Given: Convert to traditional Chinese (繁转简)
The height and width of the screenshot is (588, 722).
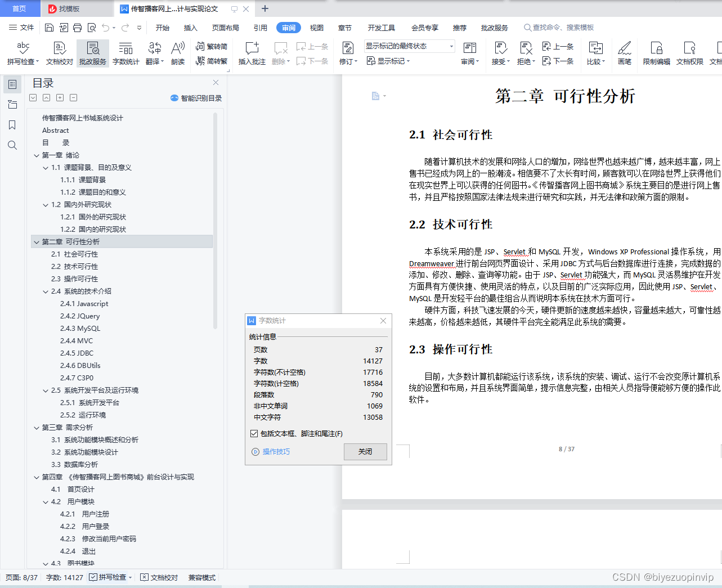Looking at the screenshot, I should click(212, 47).
